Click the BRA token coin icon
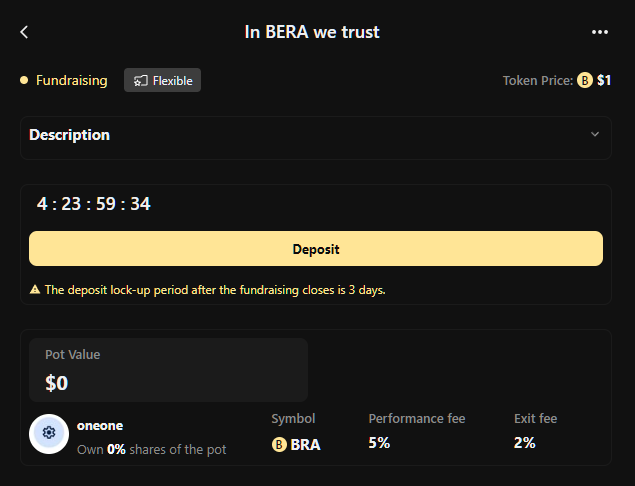The image size is (635, 486). tap(279, 444)
